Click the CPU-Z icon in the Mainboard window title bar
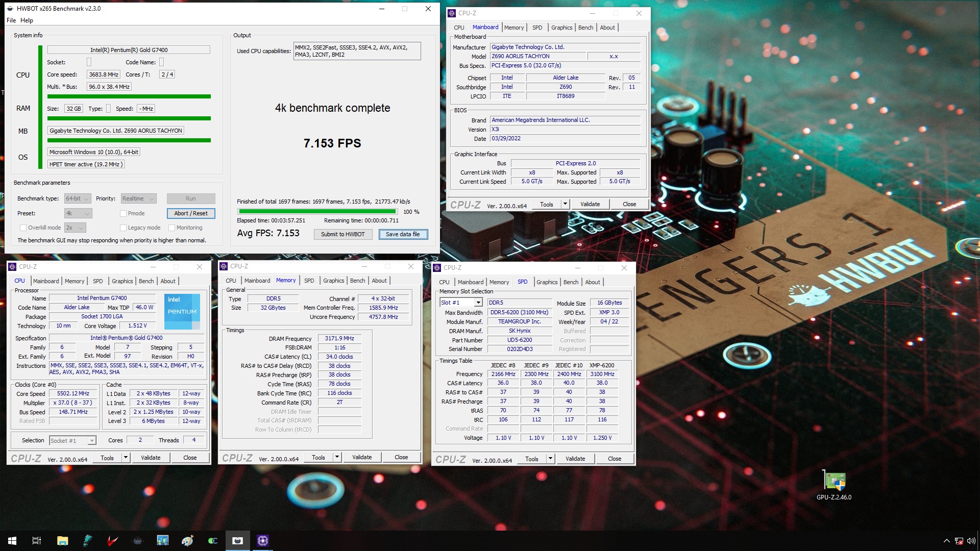This screenshot has width=980, height=551. [452, 13]
